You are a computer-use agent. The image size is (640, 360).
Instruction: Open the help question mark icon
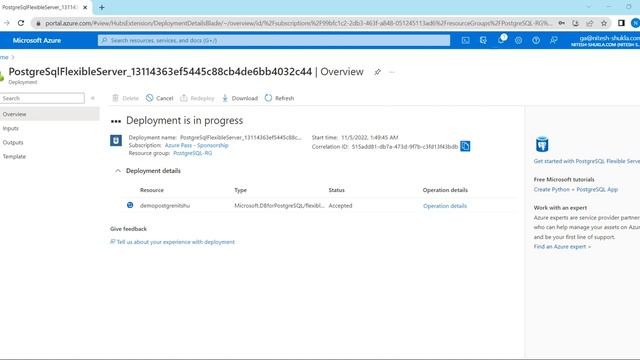tap(536, 40)
